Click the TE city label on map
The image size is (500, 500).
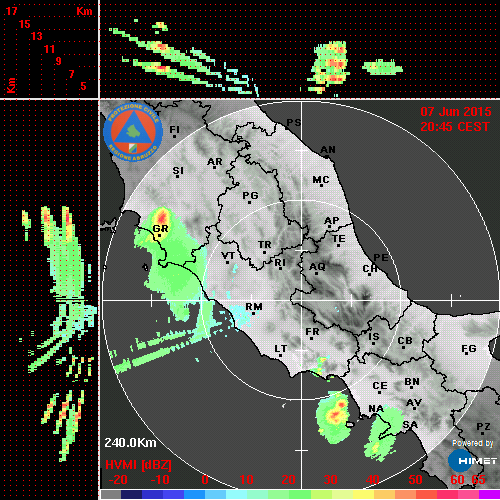tap(339, 239)
